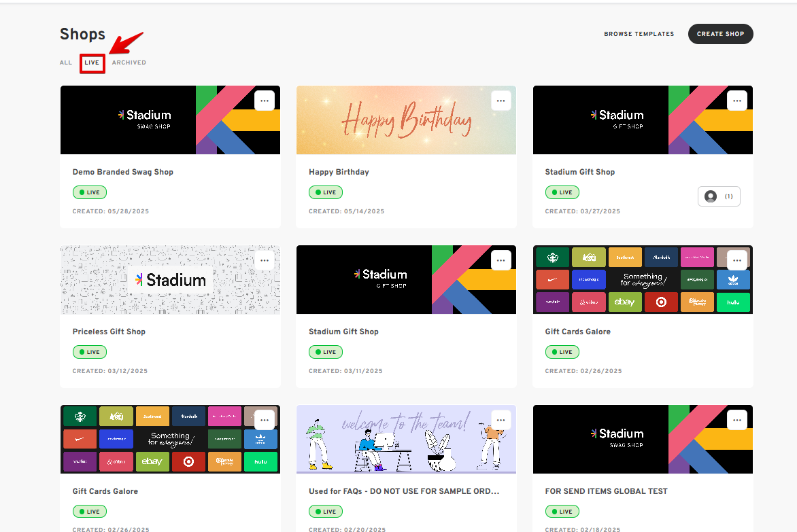Image resolution: width=797 pixels, height=532 pixels.
Task: Open options for Stadium Gift Shop created 03/11/2025
Action: [x=501, y=260]
